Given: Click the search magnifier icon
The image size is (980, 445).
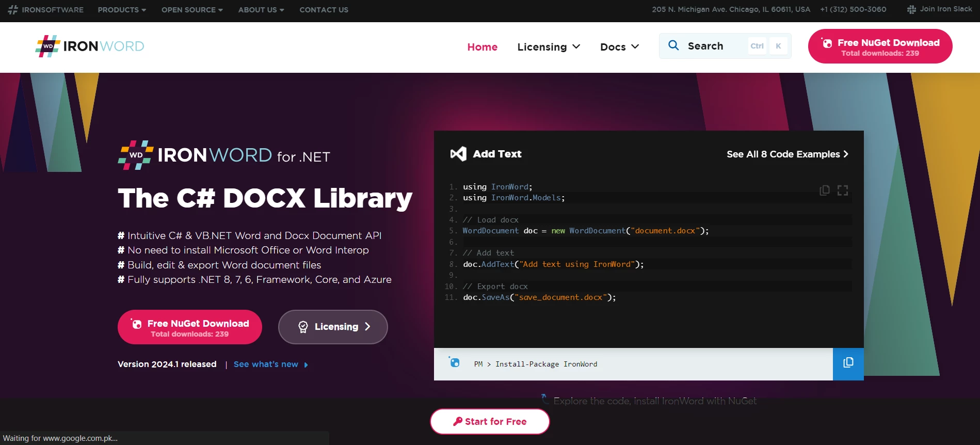Looking at the screenshot, I should 673,45.
